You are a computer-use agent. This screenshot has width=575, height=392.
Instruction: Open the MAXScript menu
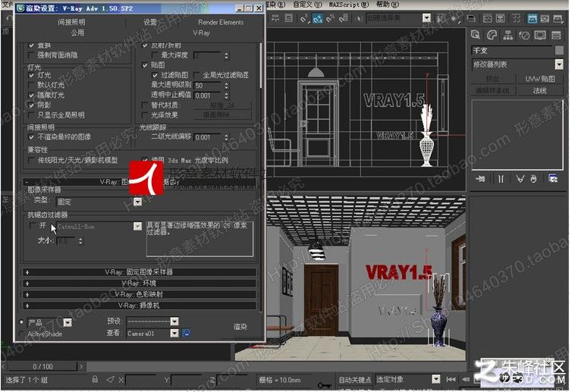[349, 5]
